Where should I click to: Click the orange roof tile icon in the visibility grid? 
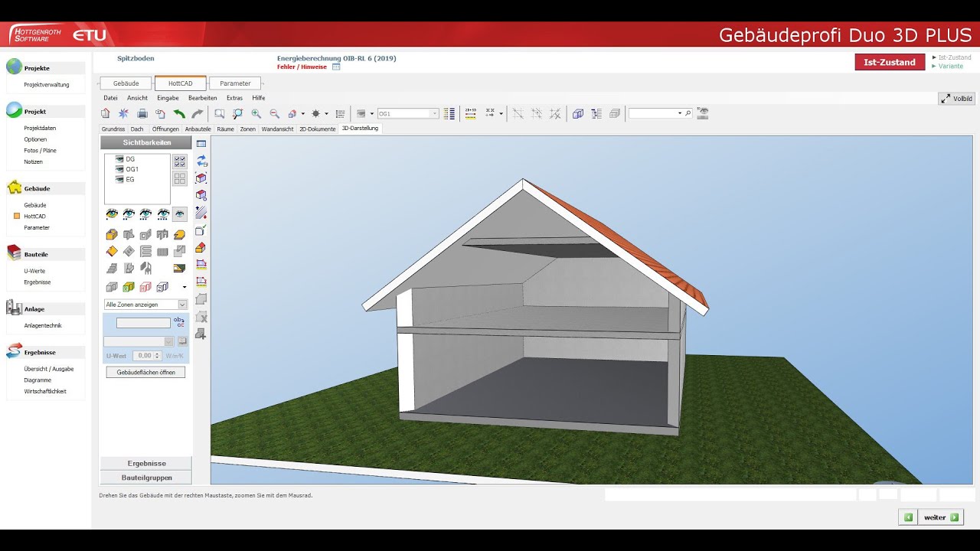pos(112,251)
